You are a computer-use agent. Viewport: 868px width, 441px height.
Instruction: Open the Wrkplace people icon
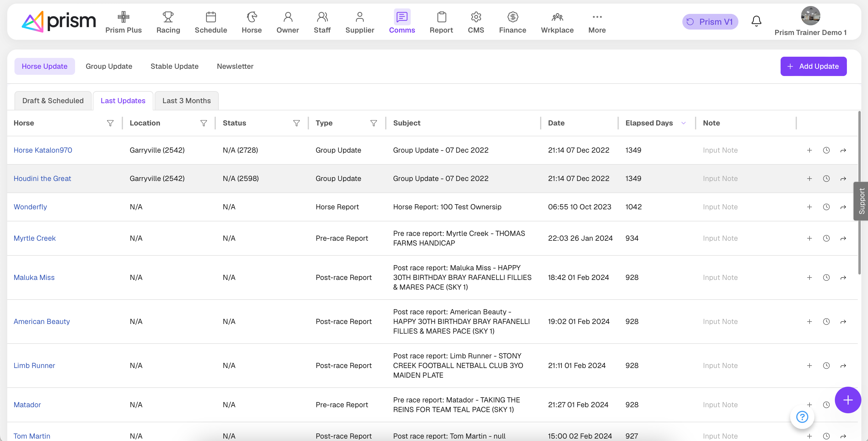(557, 17)
